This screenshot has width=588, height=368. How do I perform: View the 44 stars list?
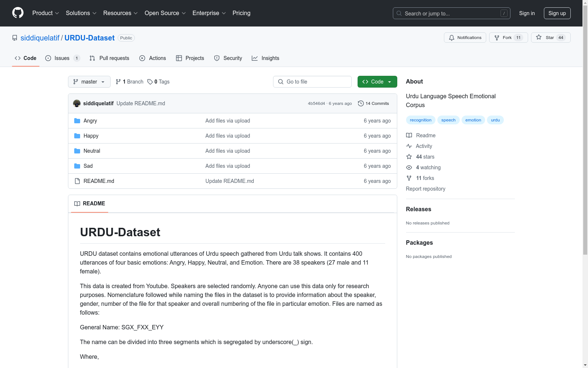(420, 157)
